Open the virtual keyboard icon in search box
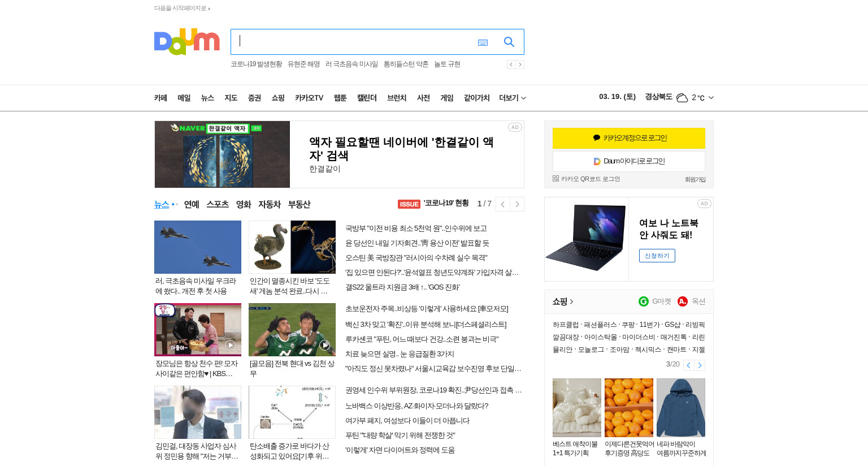This screenshot has height=466, width=868. (483, 42)
